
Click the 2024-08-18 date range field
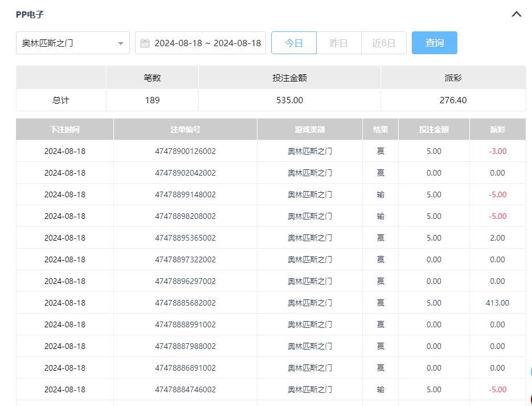[207, 43]
